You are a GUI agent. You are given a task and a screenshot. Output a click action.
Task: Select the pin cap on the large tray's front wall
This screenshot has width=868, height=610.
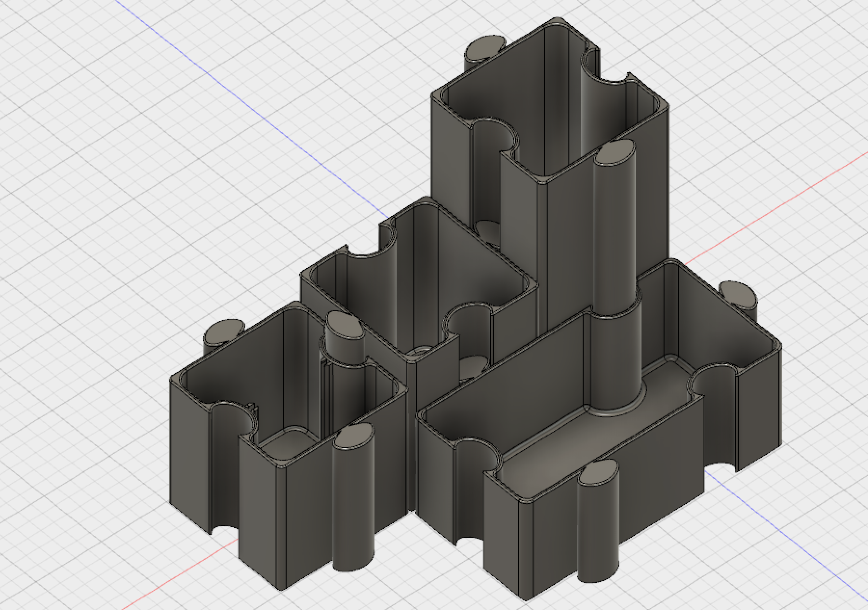tap(598, 473)
